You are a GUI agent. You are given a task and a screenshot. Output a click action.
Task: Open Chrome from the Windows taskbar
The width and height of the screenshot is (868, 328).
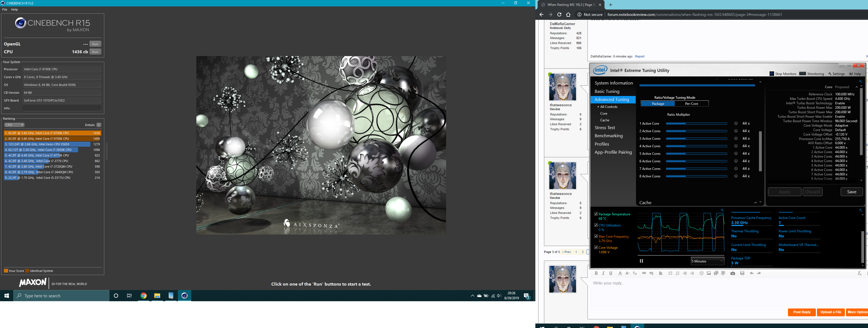click(x=144, y=296)
